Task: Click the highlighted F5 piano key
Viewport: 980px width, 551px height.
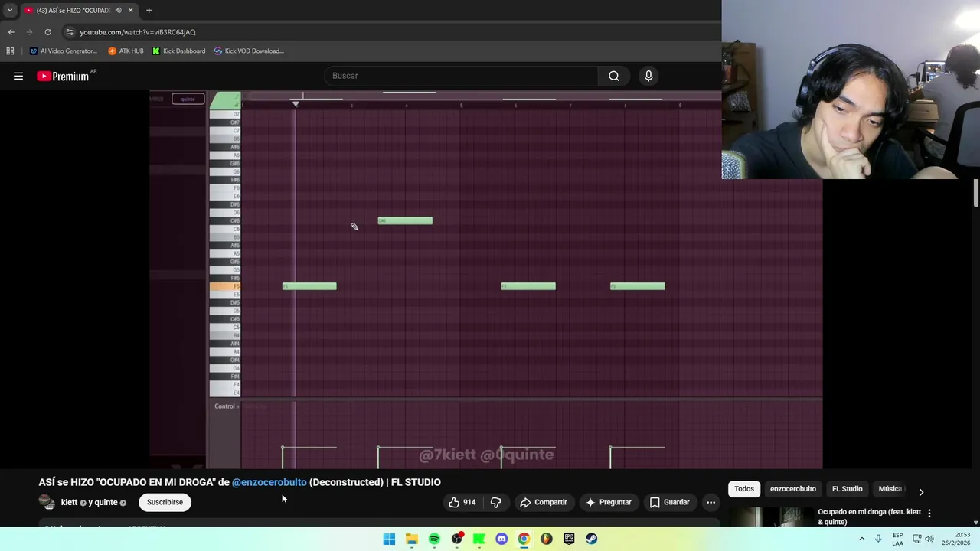Action: [225, 286]
